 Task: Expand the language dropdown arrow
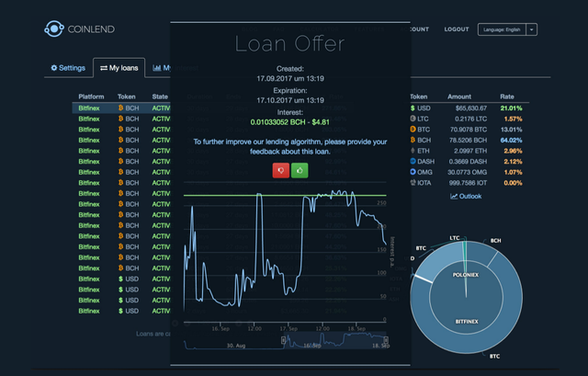click(531, 29)
